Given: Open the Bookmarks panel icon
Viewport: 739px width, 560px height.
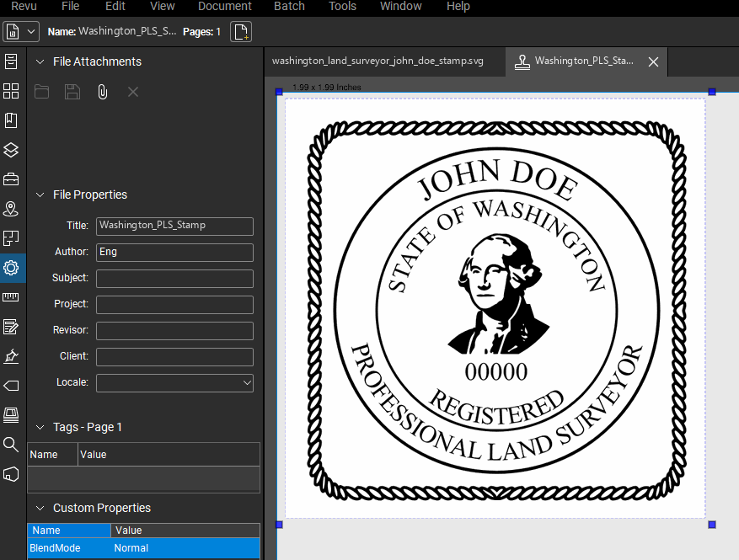Looking at the screenshot, I should [11, 120].
